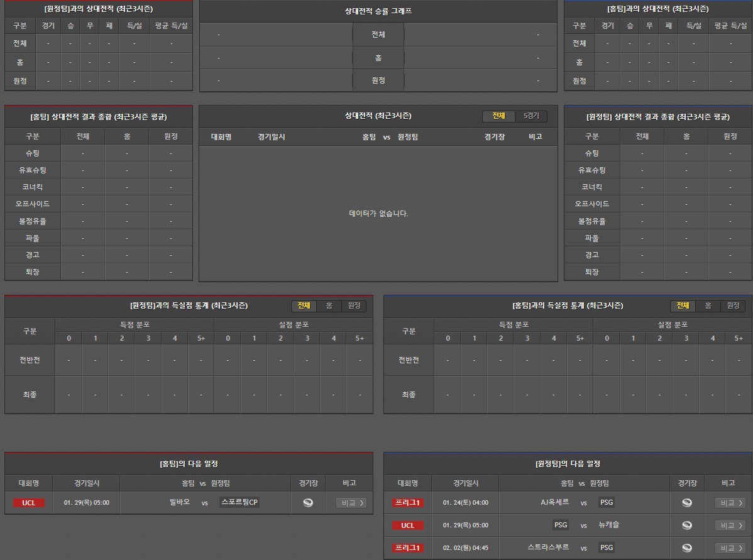Click UCL badge in home team schedule
The height and width of the screenshot is (560, 753).
(x=29, y=503)
